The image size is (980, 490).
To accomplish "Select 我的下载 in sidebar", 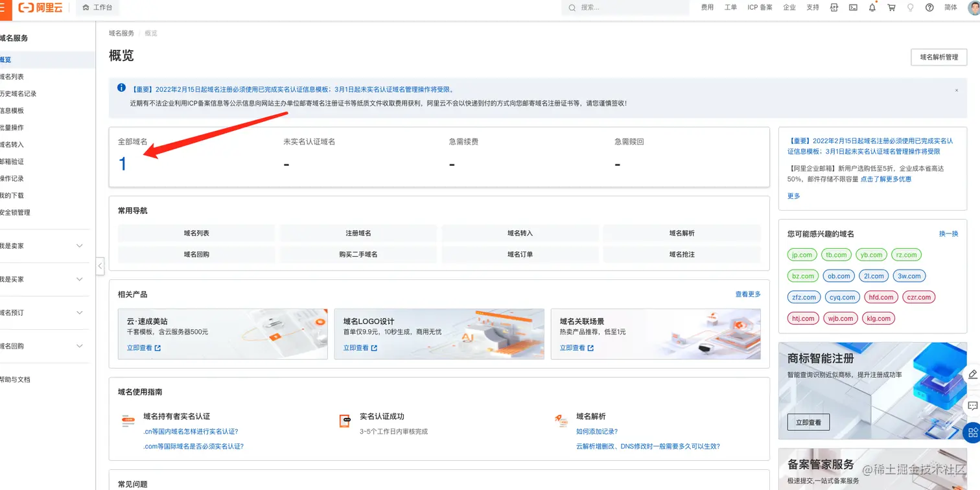I will 12,195.
